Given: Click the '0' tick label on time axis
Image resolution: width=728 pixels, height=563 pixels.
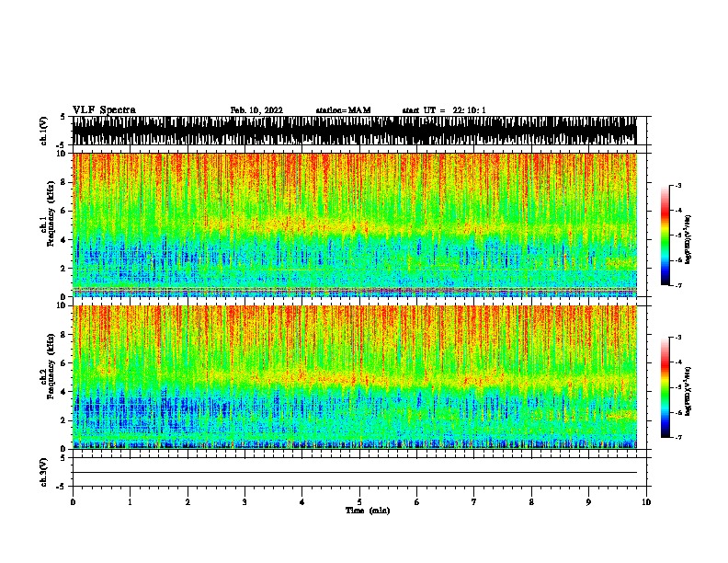Looking at the screenshot, I should pyautogui.click(x=73, y=502).
